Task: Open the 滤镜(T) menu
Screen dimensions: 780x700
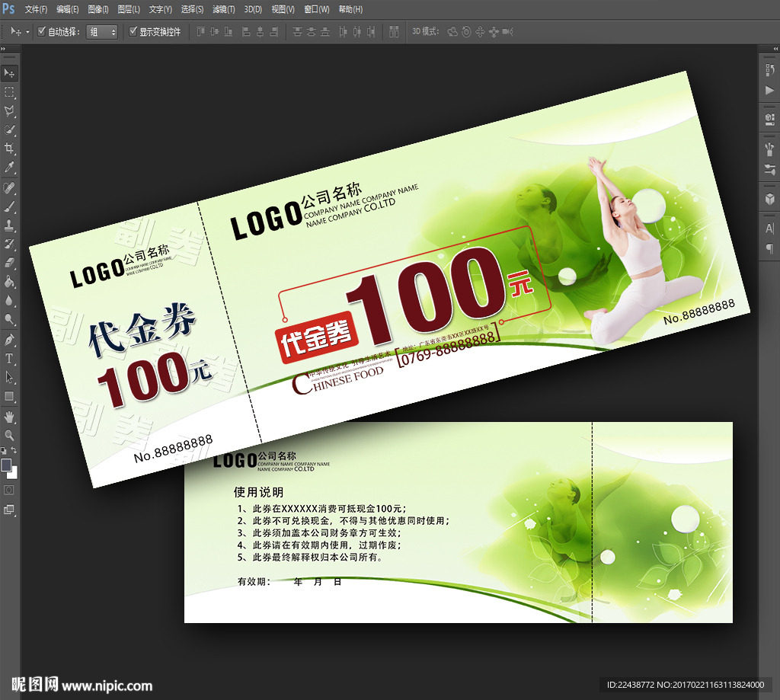Action: pyautogui.click(x=223, y=9)
